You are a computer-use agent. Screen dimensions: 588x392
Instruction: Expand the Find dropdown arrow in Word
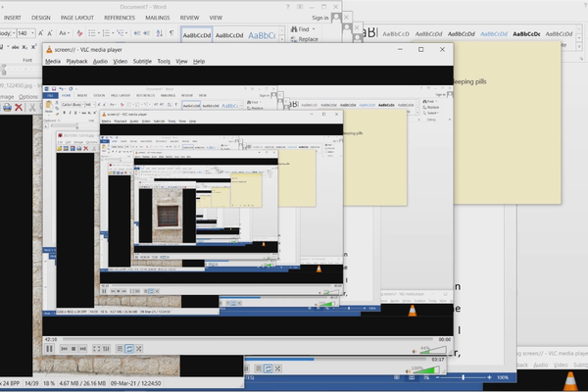(x=314, y=29)
